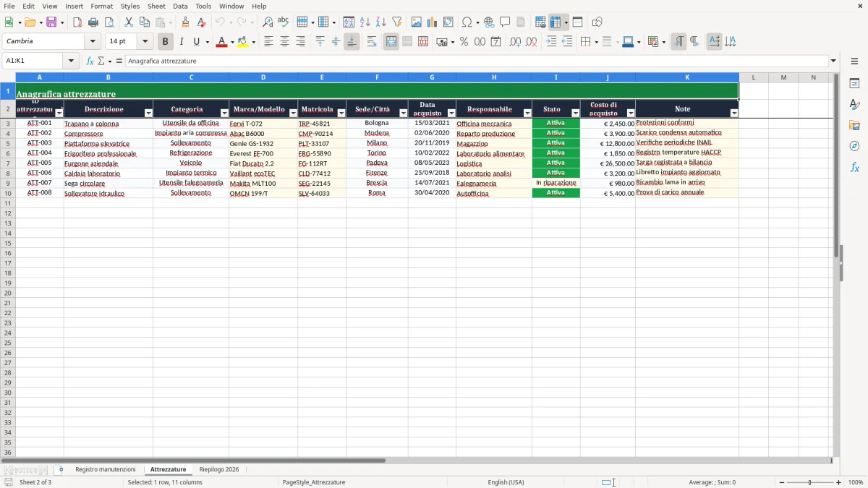Open Function Wizard fx icon
Viewport: 868px width, 488px height.
point(90,61)
